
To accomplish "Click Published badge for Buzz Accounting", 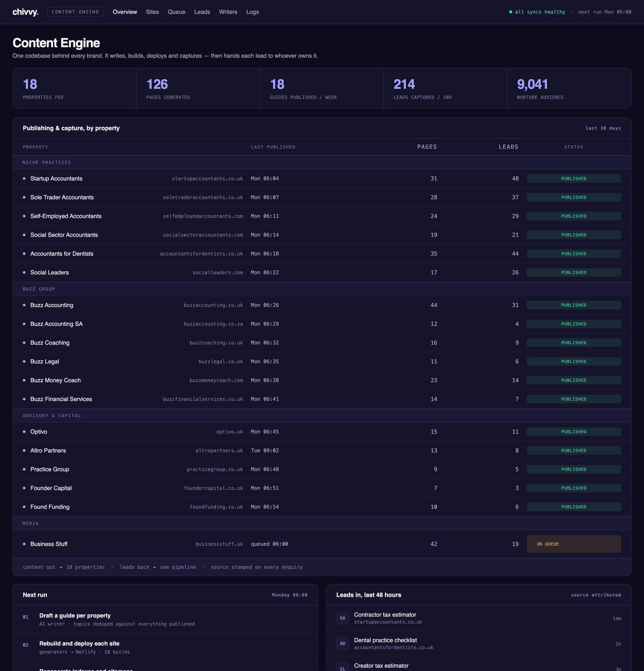I will (574, 305).
